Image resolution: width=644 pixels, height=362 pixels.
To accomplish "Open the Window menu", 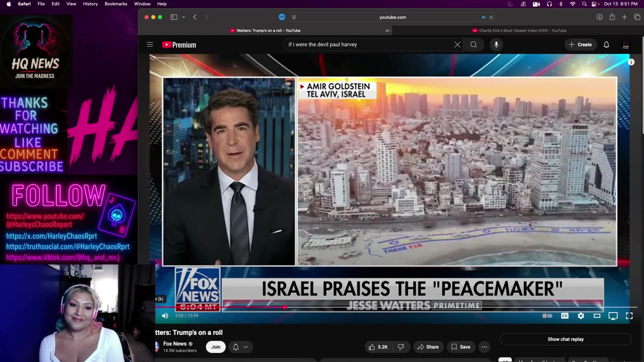I will point(142,4).
